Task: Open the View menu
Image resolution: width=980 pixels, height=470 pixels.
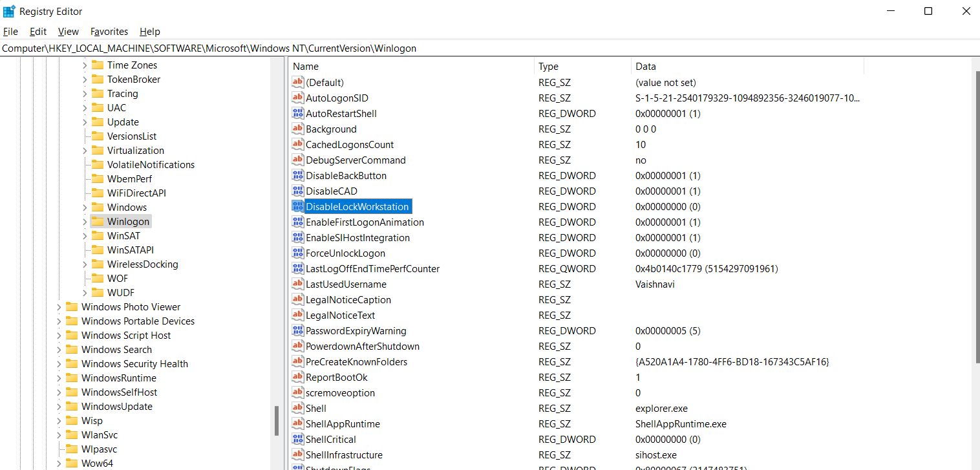Action: tap(68, 32)
